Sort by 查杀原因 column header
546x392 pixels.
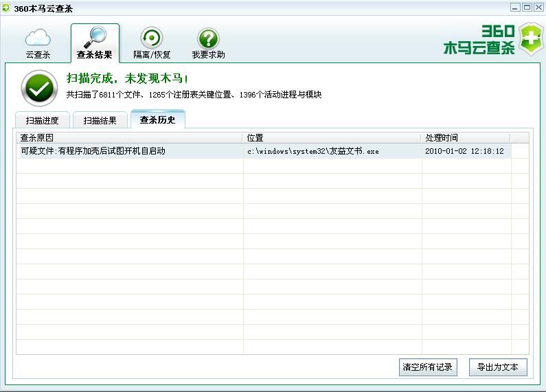pos(129,138)
